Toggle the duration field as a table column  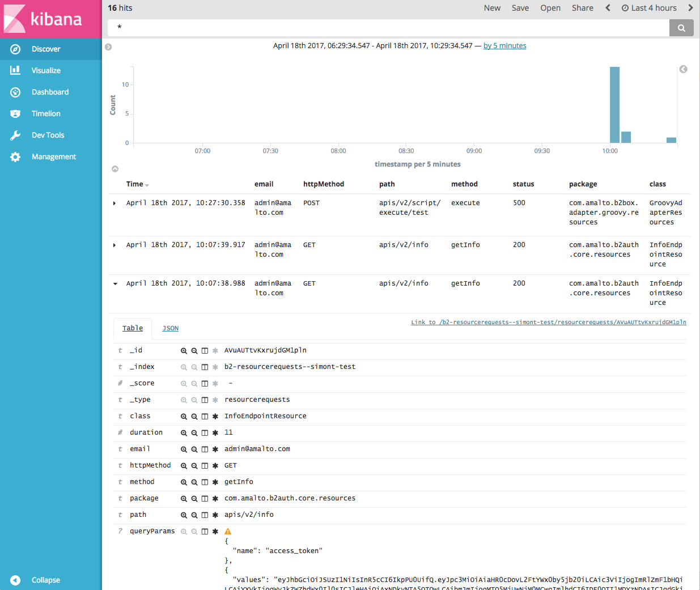click(205, 432)
